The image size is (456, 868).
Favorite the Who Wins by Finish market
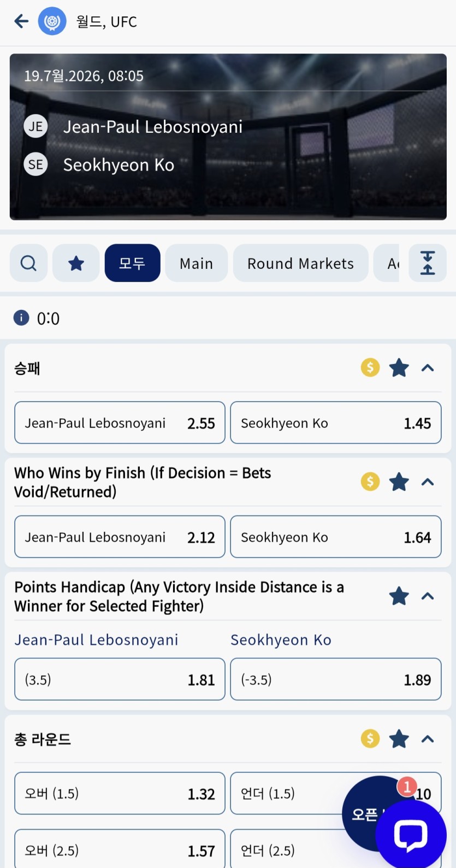[x=399, y=482]
